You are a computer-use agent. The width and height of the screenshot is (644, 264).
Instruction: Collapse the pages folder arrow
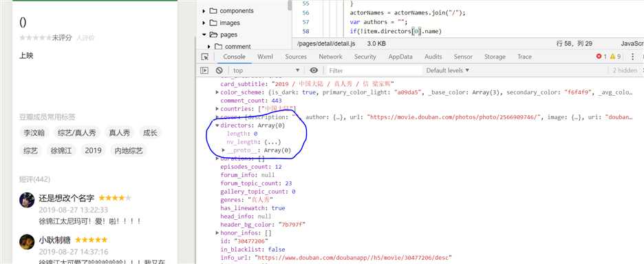[204, 34]
